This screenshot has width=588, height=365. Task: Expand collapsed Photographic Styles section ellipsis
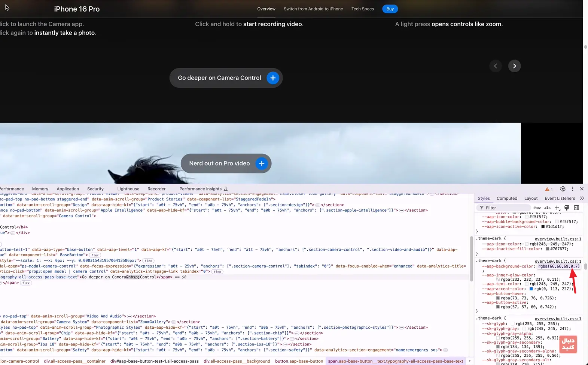coord(401,328)
